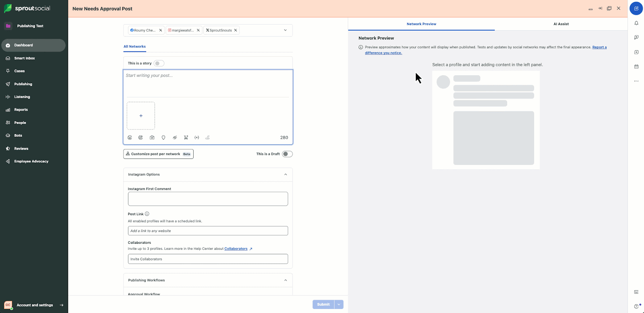Select the All Networks tab

click(x=134, y=47)
